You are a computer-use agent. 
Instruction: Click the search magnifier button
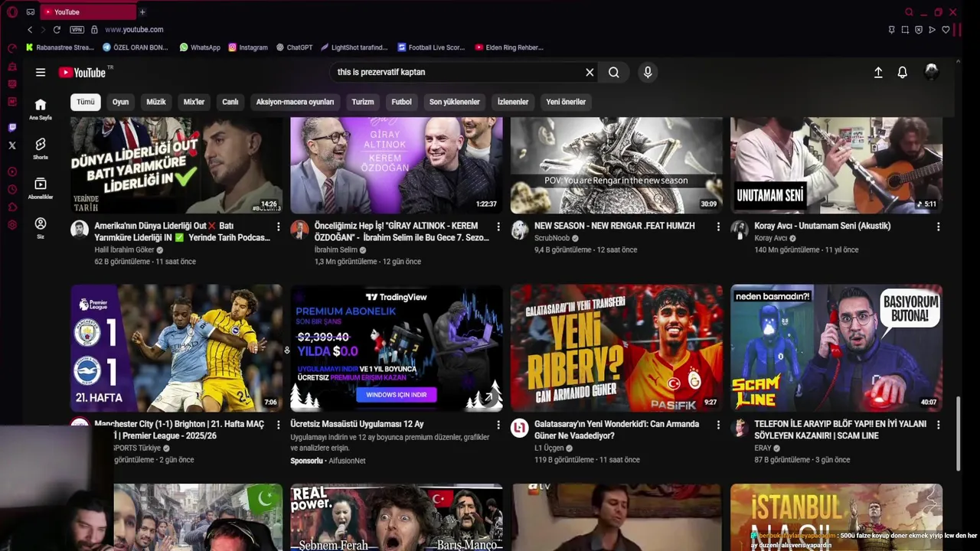tap(614, 73)
